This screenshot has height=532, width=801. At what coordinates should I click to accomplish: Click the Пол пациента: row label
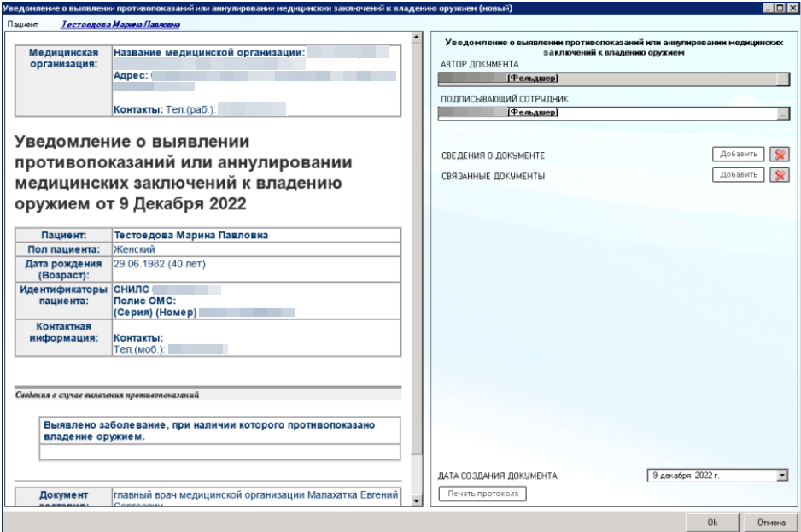63,249
